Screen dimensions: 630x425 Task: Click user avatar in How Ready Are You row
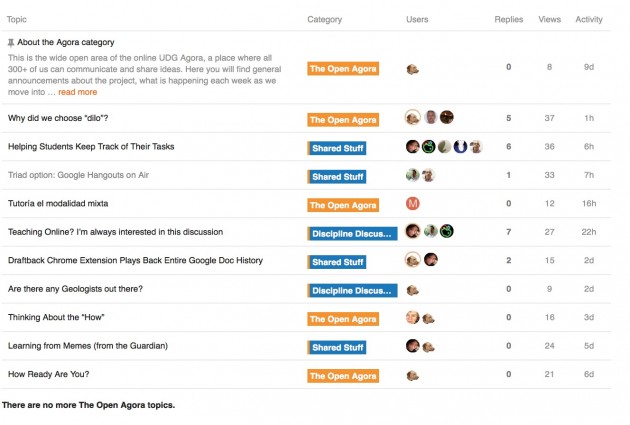[x=412, y=376]
